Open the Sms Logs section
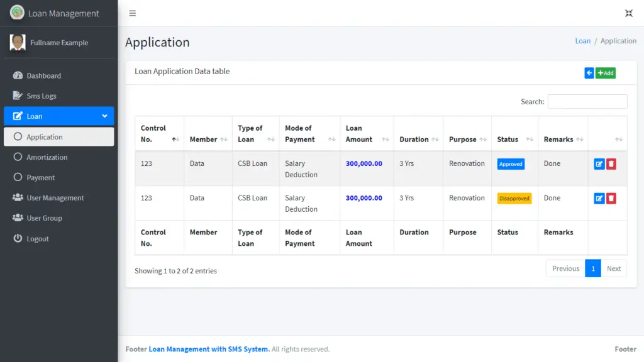The height and width of the screenshot is (362, 644). pyautogui.click(x=45, y=96)
